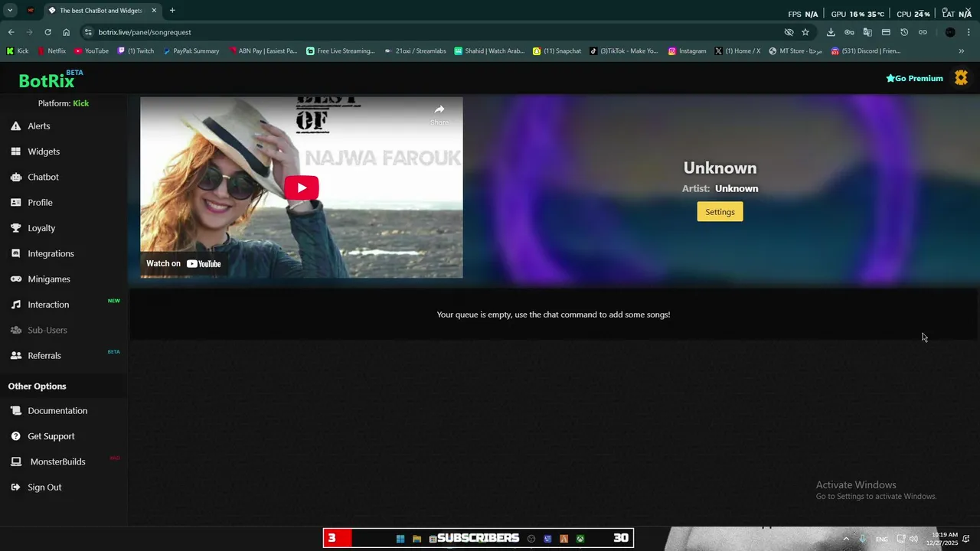Click Watch on YouTube

[x=184, y=263]
